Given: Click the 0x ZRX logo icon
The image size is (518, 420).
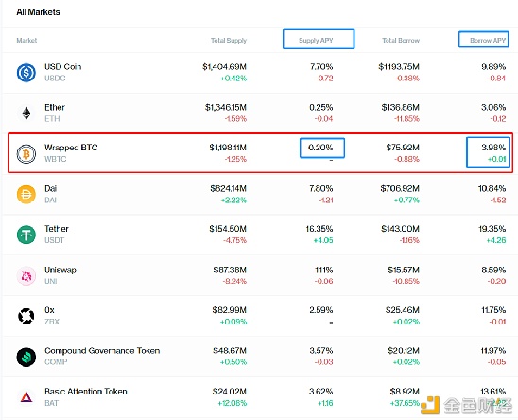Looking at the screenshot, I should pos(26,316).
